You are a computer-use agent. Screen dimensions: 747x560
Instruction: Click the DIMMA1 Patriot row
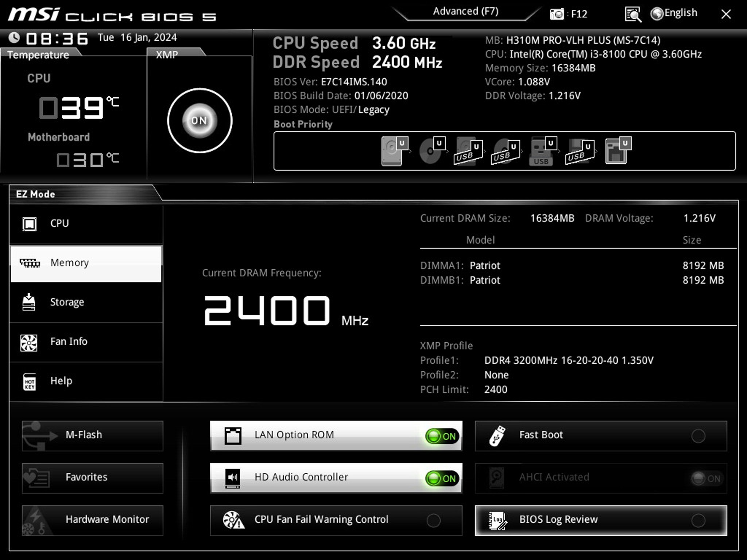point(572,265)
